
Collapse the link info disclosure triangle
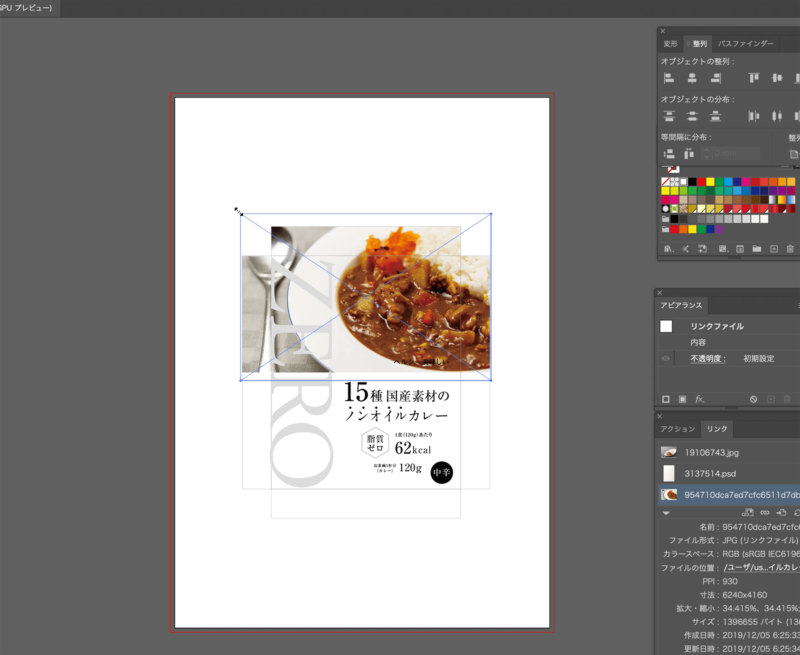coord(667,512)
